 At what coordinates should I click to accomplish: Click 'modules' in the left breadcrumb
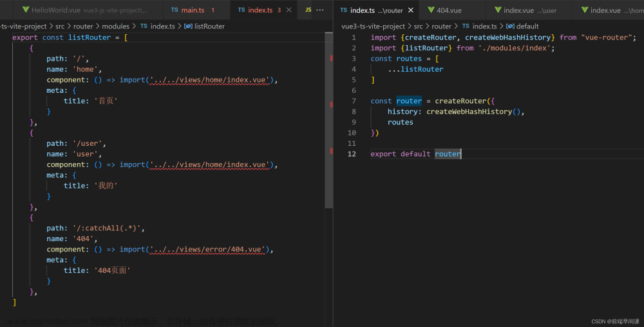coord(115,26)
